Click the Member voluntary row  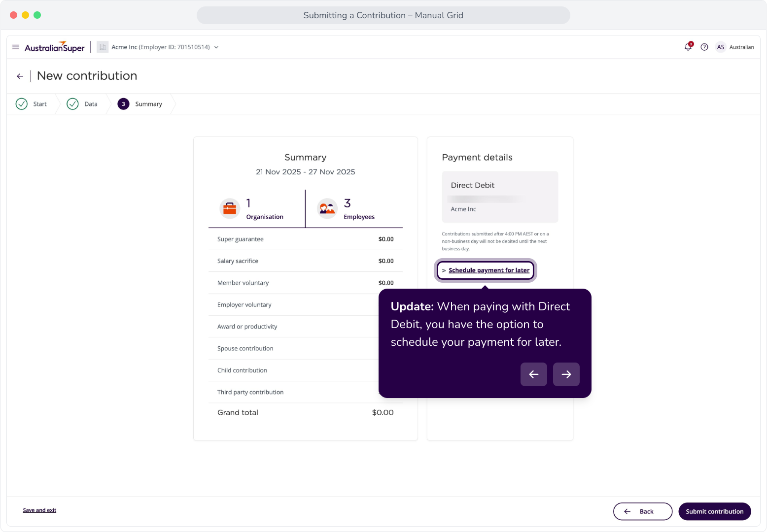[x=306, y=283]
